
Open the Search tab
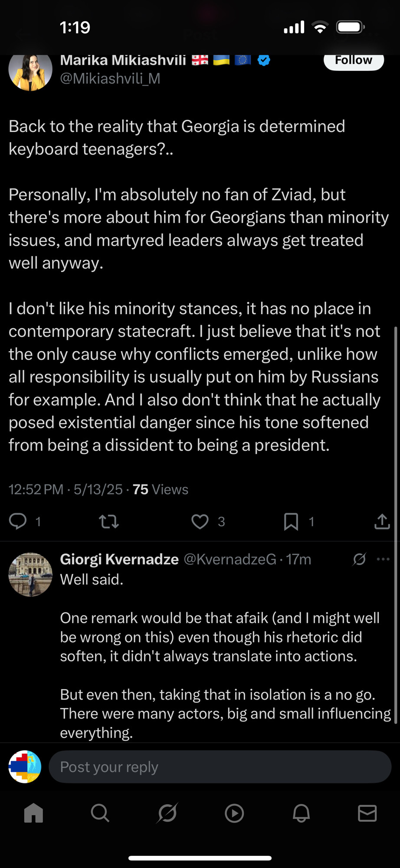100,813
